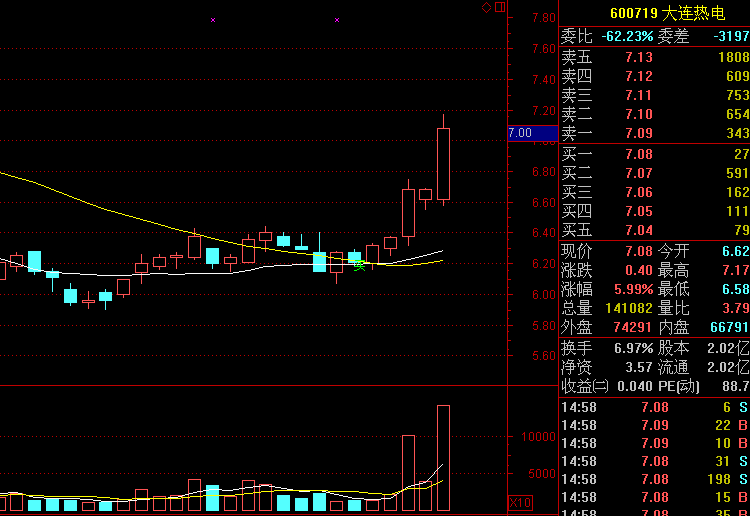Select the 买四 bid row at 7.05
The height and width of the screenshot is (516, 750).
pyautogui.click(x=654, y=211)
